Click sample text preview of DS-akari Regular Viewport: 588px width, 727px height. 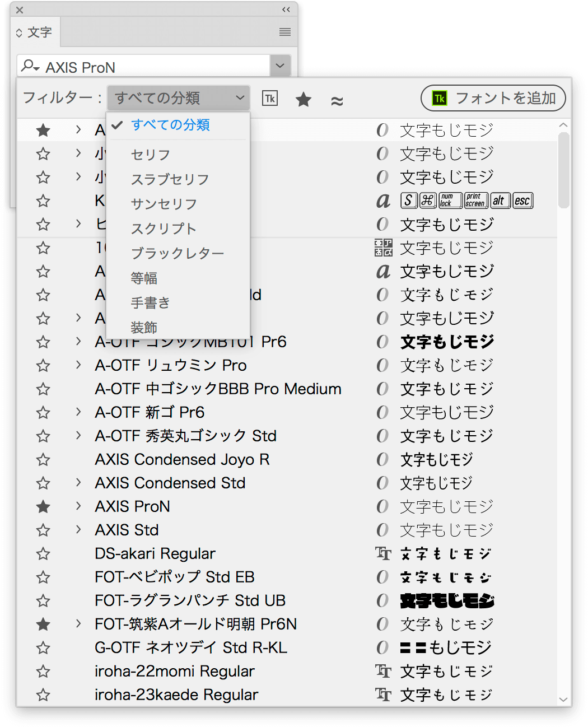click(x=447, y=554)
